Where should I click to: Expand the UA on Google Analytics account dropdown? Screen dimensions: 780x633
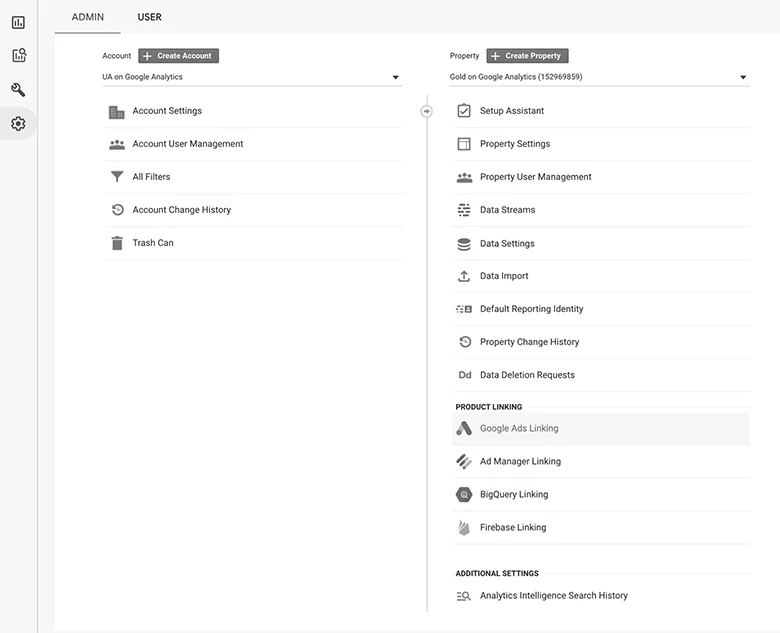point(252,77)
